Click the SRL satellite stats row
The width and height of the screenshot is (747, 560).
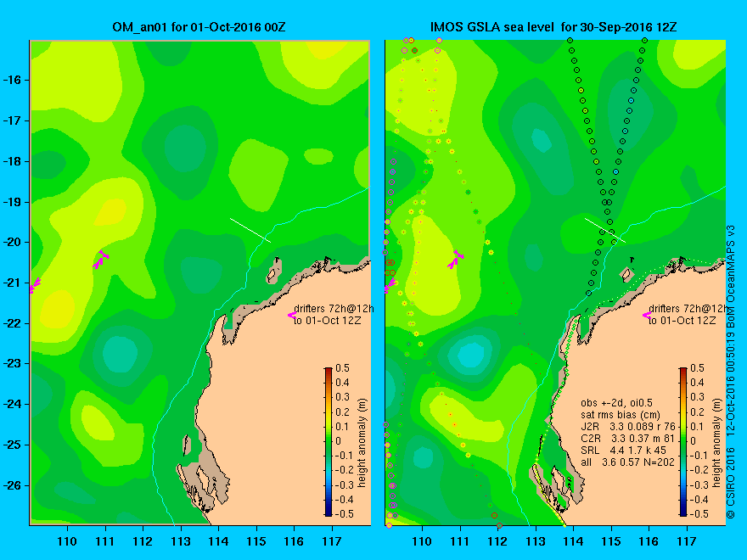(623, 450)
